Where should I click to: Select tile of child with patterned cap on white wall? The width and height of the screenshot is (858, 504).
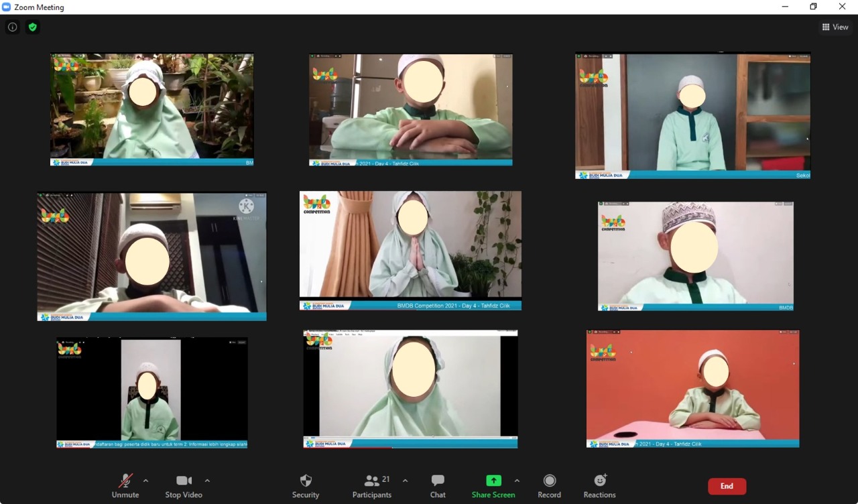click(x=695, y=256)
